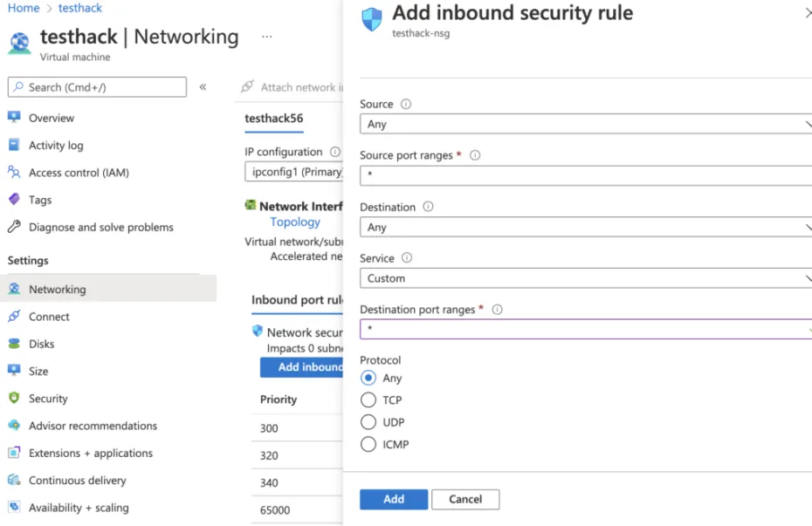Click the priority 340 rule row
This screenshot has width=812, height=526.
point(297,483)
